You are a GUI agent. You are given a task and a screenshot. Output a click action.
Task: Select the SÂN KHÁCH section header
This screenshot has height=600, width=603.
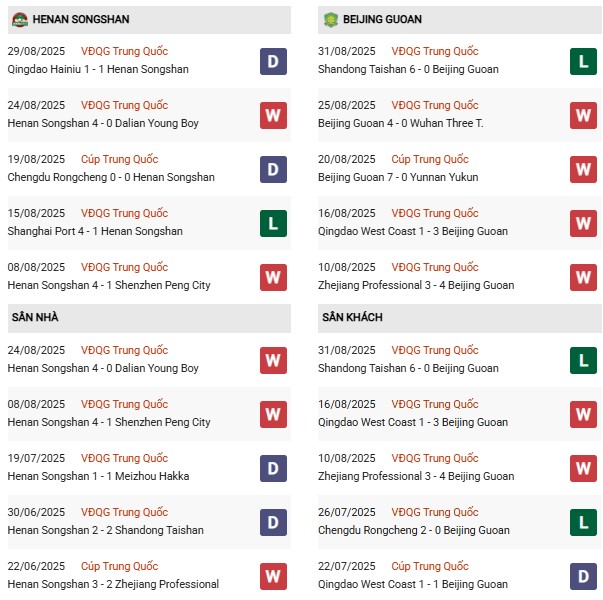[x=460, y=318]
